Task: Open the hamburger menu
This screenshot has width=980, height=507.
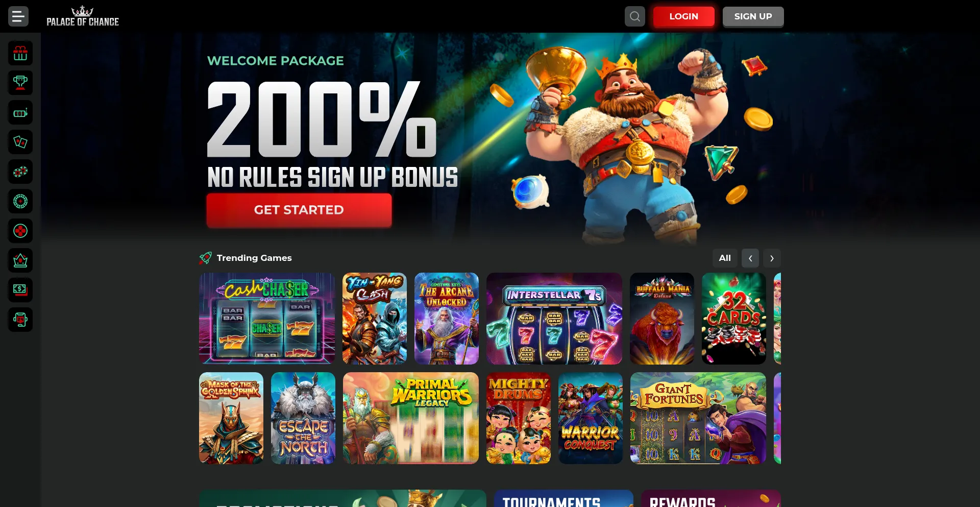Action: tap(18, 16)
